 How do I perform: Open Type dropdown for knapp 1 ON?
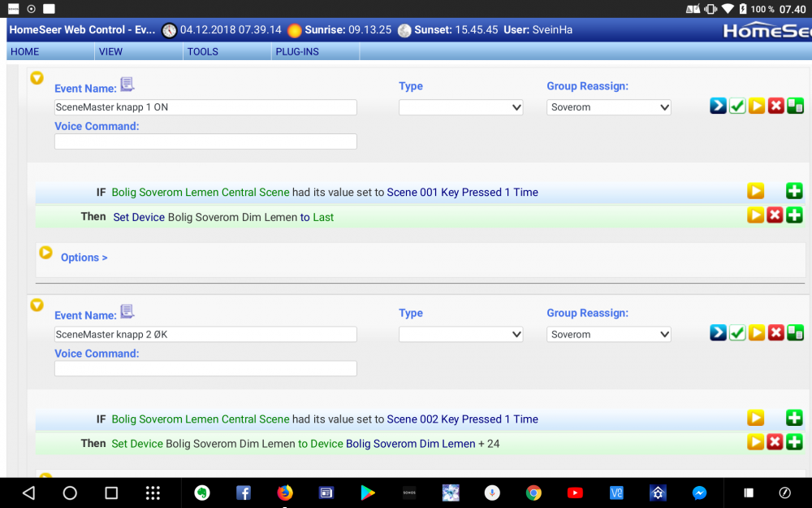[x=460, y=107]
